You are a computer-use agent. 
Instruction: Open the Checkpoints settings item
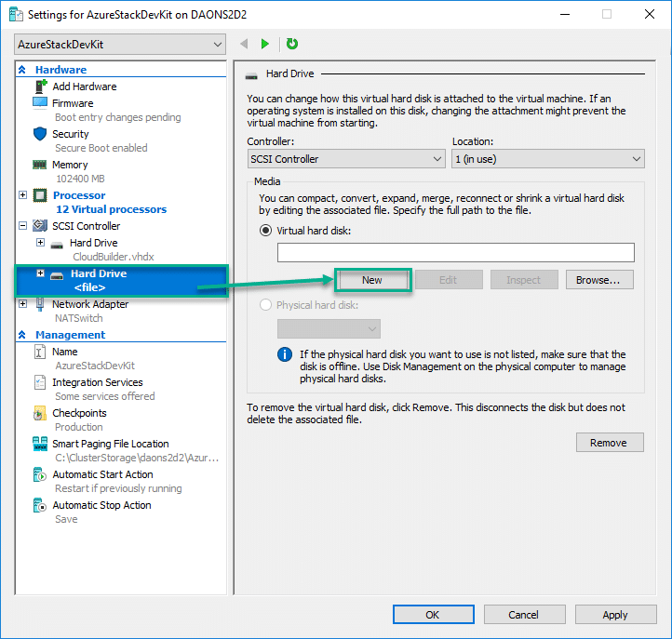[x=79, y=413]
